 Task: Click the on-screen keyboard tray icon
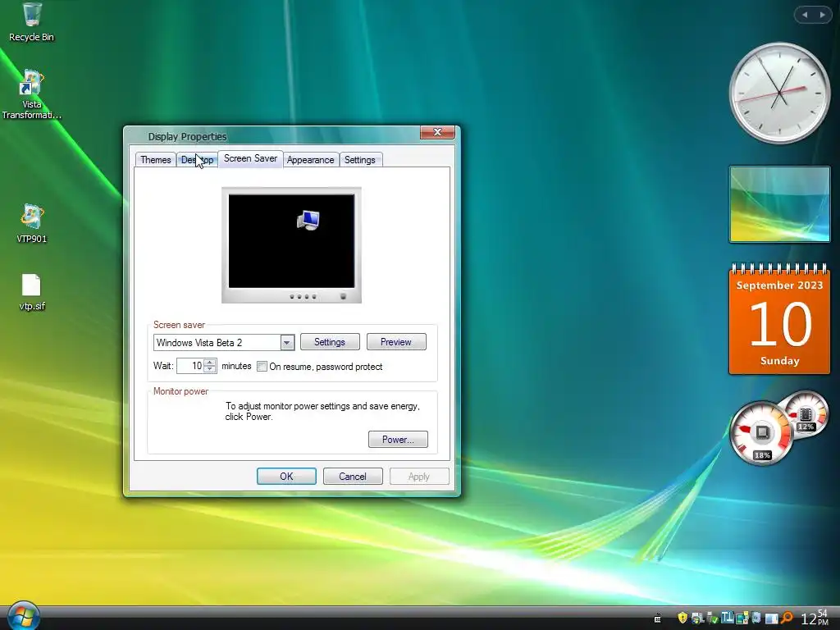[x=657, y=619]
